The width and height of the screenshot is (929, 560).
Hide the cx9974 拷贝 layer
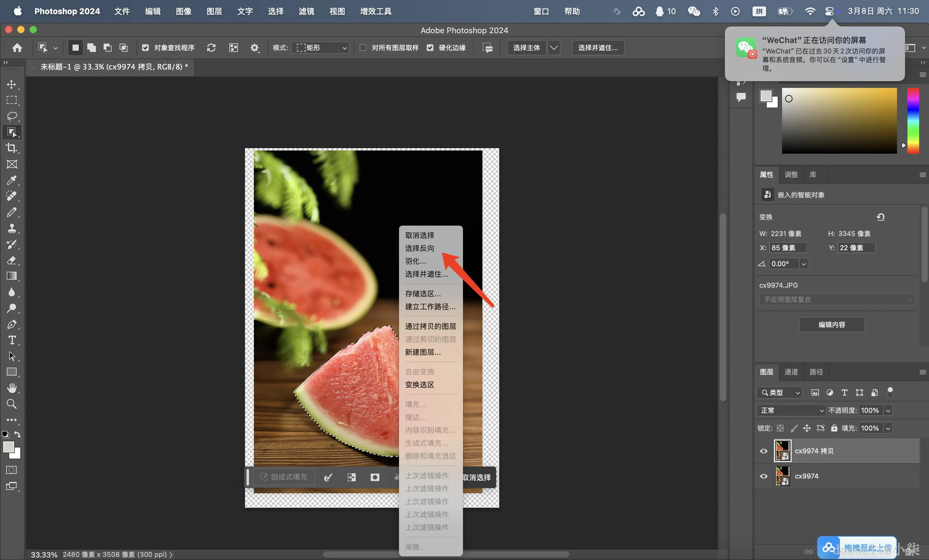(764, 451)
